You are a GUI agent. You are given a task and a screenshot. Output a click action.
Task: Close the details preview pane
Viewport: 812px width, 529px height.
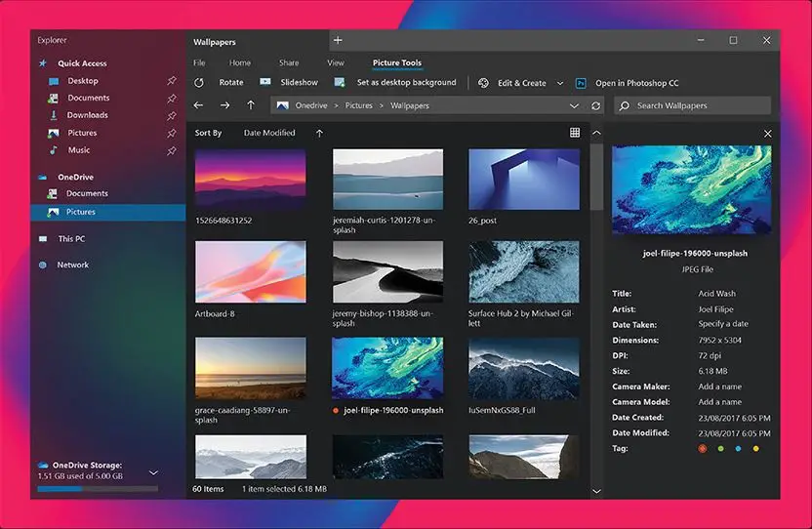pos(767,133)
